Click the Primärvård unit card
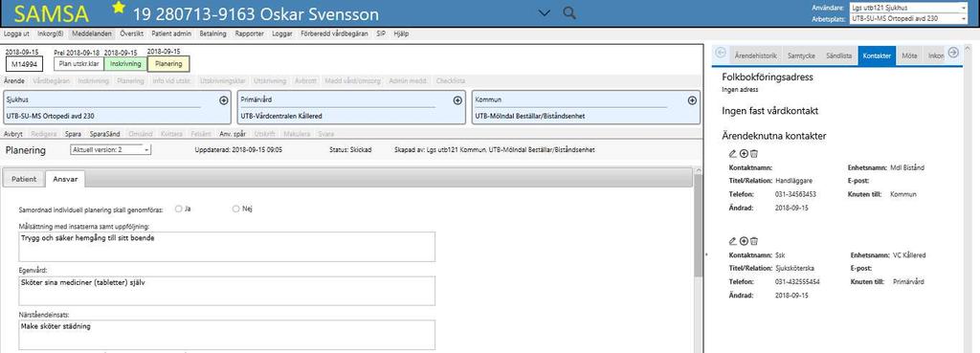 (x=351, y=108)
